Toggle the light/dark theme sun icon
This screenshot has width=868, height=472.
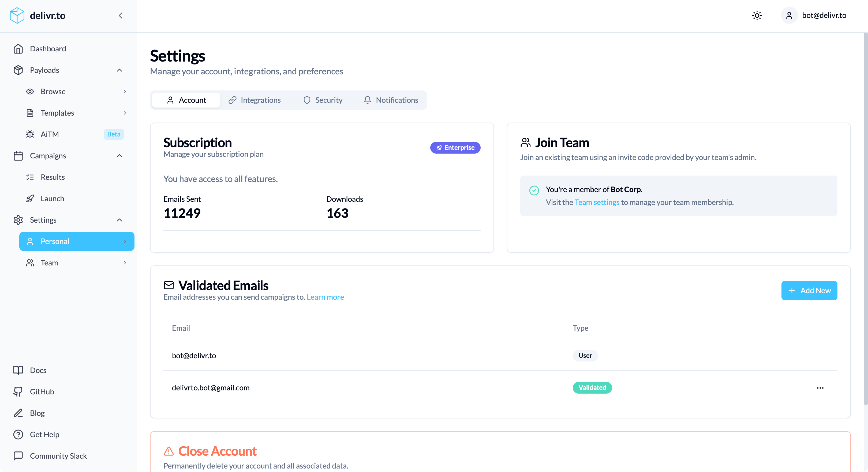(x=757, y=16)
